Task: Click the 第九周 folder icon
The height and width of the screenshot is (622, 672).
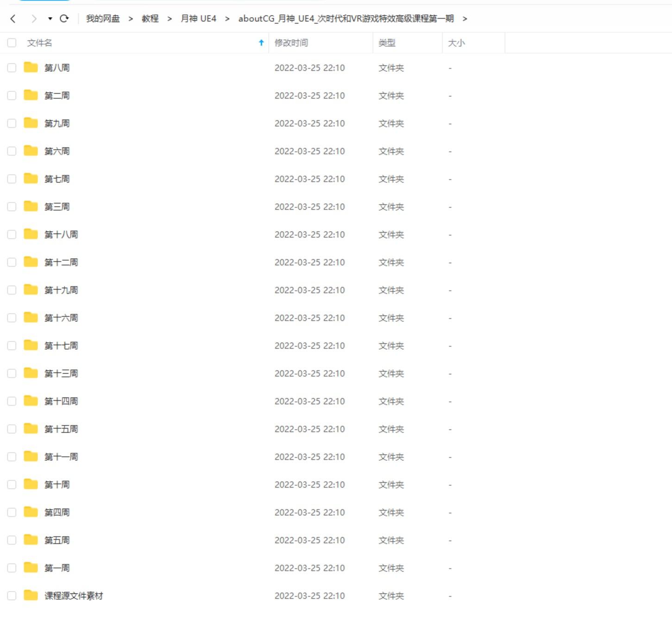Action: tap(31, 123)
